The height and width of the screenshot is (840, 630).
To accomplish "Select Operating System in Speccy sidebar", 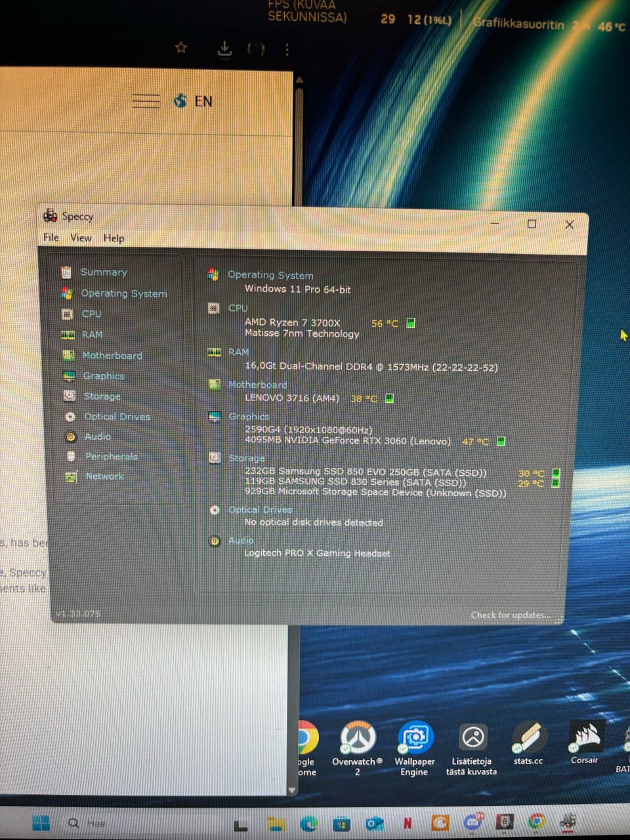I will point(123,293).
